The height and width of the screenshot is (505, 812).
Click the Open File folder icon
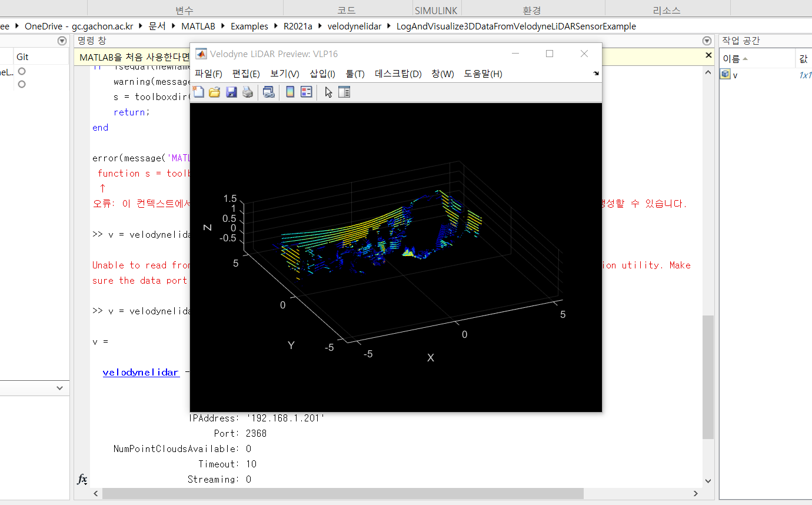215,92
